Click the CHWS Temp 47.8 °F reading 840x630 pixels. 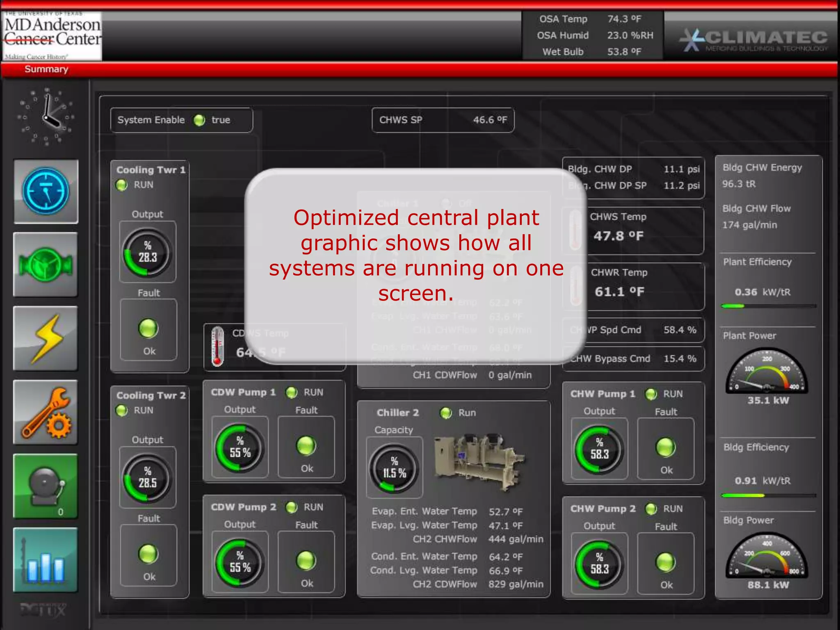[x=619, y=236]
